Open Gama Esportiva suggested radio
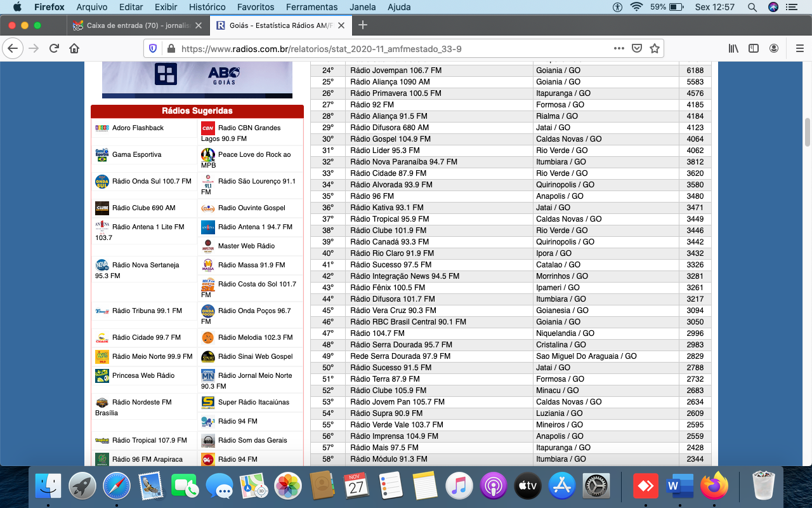This screenshot has height=508, width=812. click(136, 154)
